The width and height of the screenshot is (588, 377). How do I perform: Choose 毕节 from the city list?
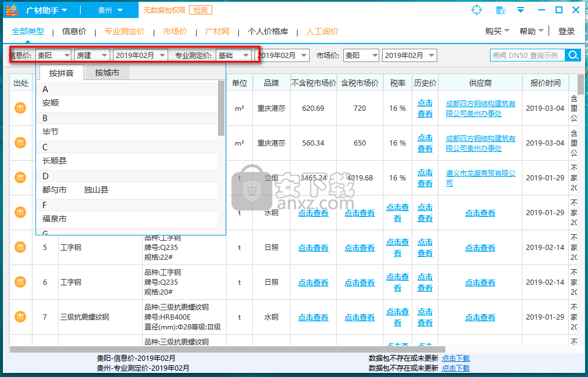coord(50,132)
